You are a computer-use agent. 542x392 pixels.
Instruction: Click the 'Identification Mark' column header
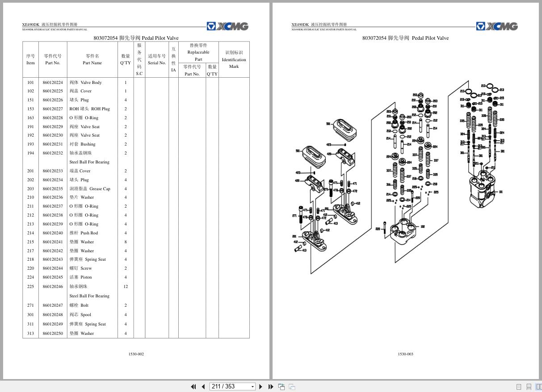[234, 63]
